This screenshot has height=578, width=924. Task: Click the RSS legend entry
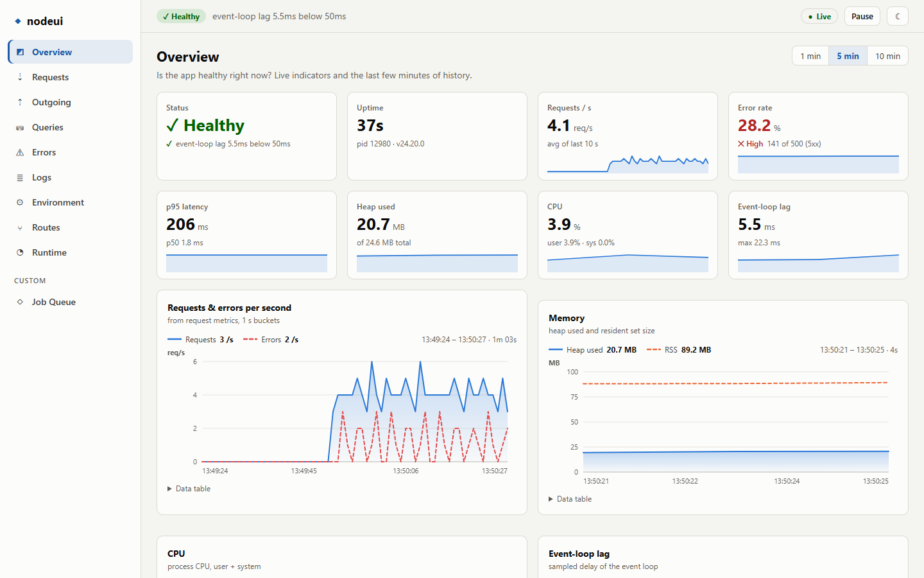(679, 350)
